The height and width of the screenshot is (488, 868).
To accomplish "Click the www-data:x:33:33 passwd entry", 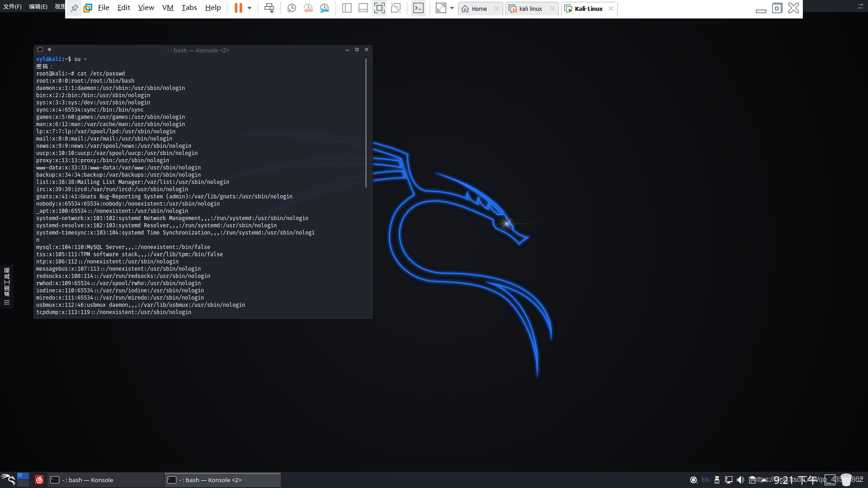I will pyautogui.click(x=118, y=168).
